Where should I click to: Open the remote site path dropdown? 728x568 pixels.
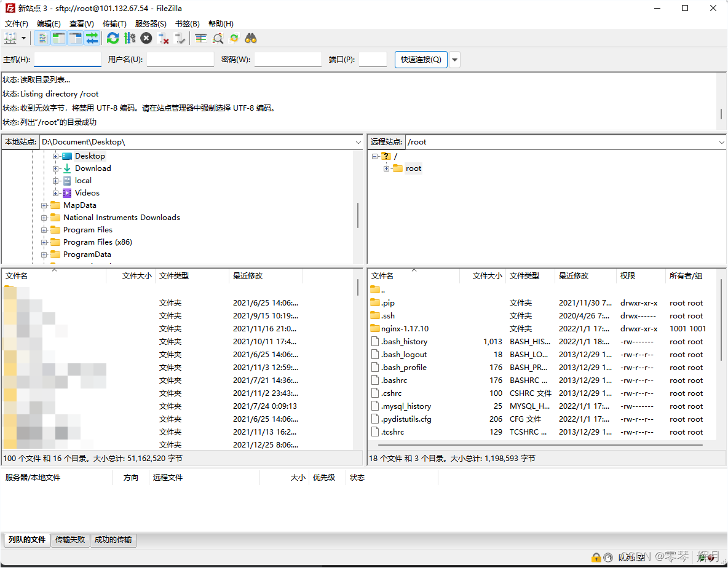[x=721, y=143]
